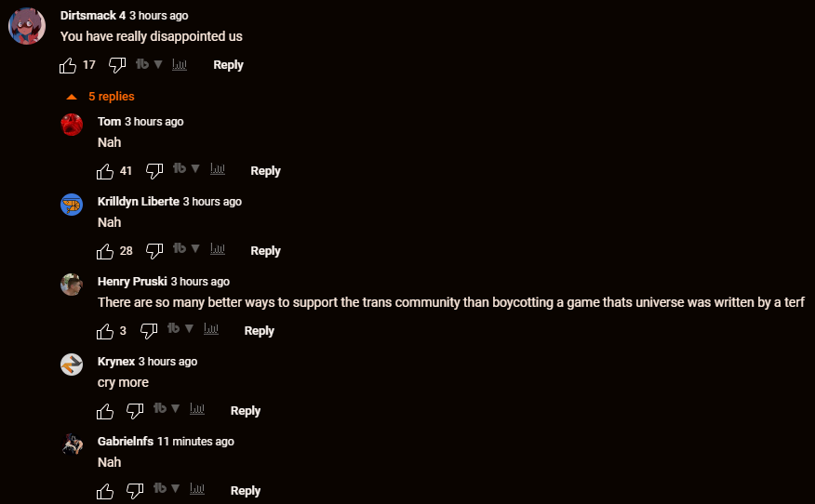Visit Krilldyn Liberte's channel avatar
This screenshot has height=504, width=815.
coord(72,205)
